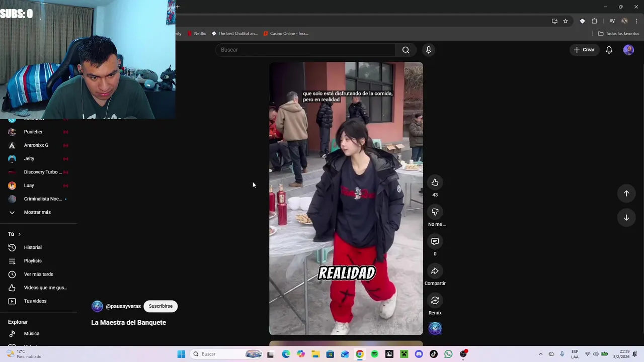This screenshot has height=362, width=644.
Task: Bookmark page with star icon
Action: 566,21
